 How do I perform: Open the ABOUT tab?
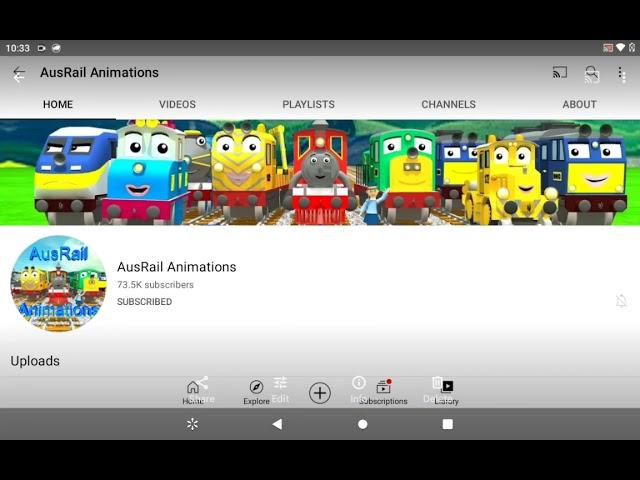click(580, 104)
